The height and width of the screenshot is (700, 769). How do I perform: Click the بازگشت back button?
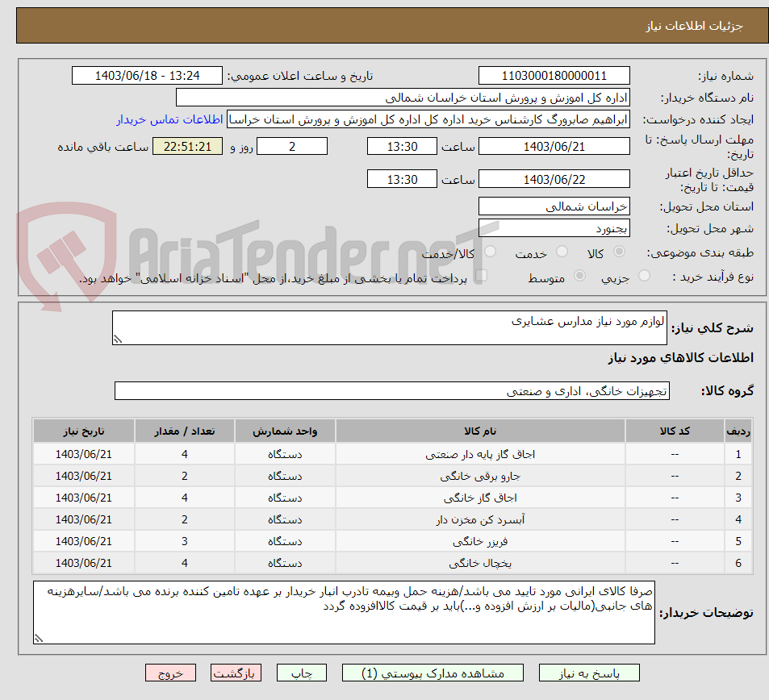pos(236,673)
